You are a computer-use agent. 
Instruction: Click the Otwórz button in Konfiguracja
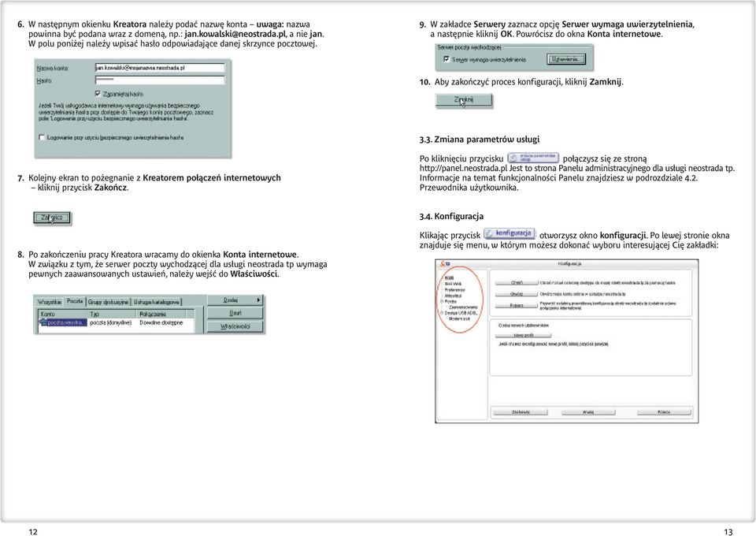[x=517, y=294]
